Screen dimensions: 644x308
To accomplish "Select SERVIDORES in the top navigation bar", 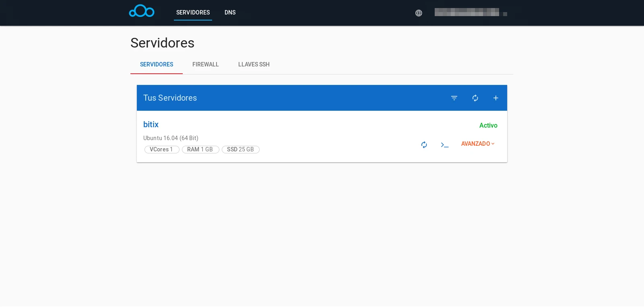I will 193,12.
